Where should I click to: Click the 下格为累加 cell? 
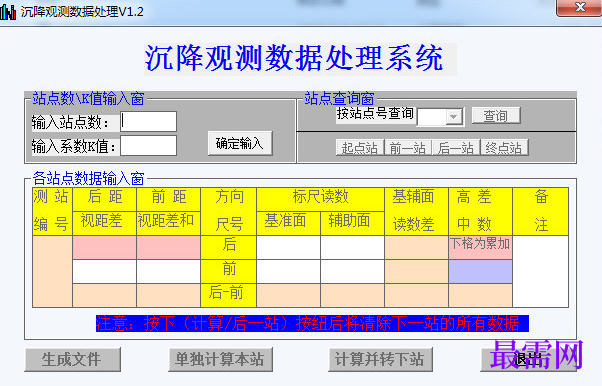pos(480,247)
